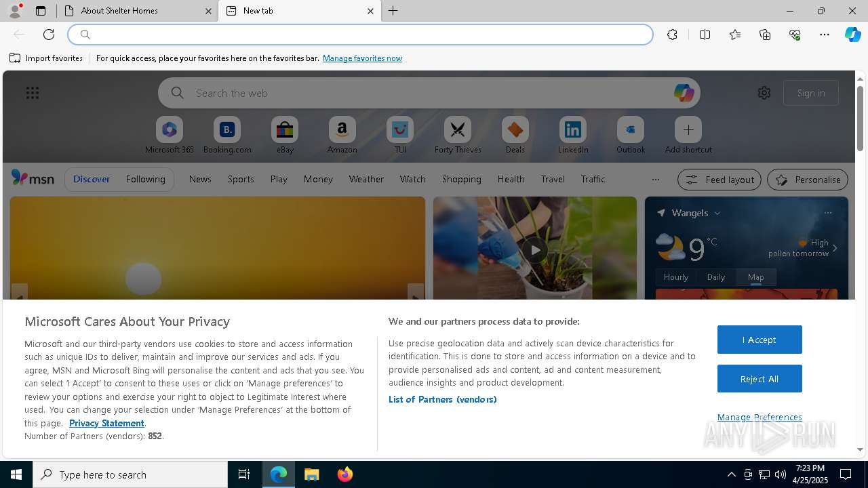This screenshot has width=868, height=488.
Task: Open the Health category
Action: (511, 179)
